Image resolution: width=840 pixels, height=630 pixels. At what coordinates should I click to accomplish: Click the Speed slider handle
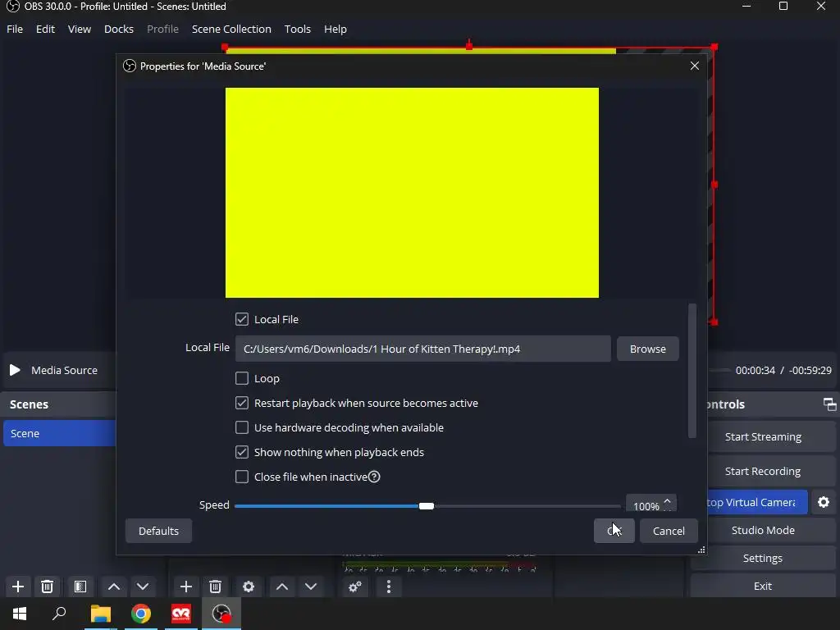427,506
